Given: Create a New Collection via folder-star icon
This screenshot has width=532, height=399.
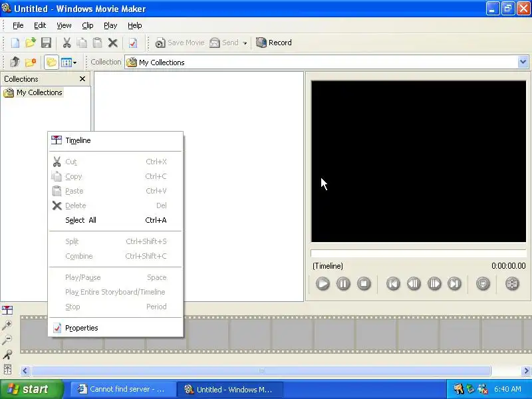Looking at the screenshot, I should click(x=30, y=62).
